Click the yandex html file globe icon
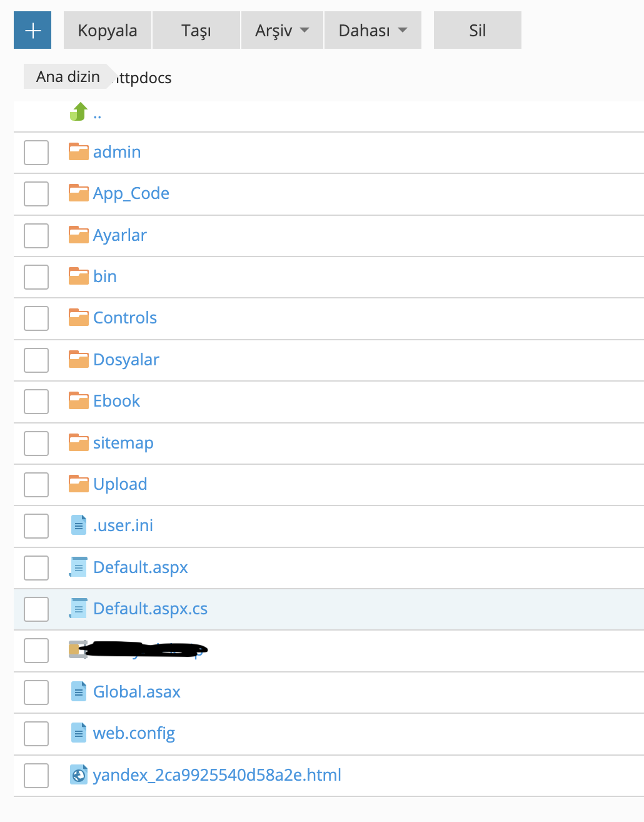This screenshot has height=822, width=644. 78,774
